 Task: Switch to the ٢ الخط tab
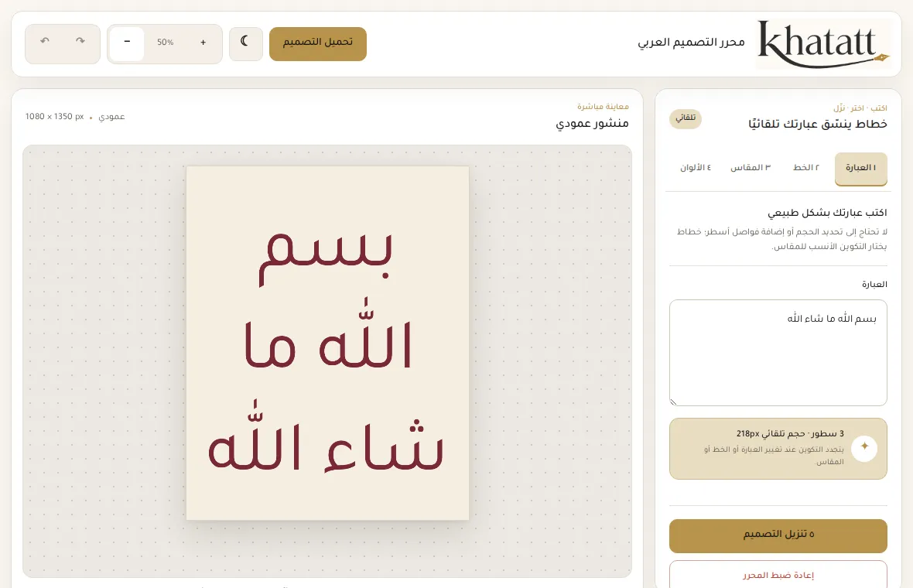(806, 168)
